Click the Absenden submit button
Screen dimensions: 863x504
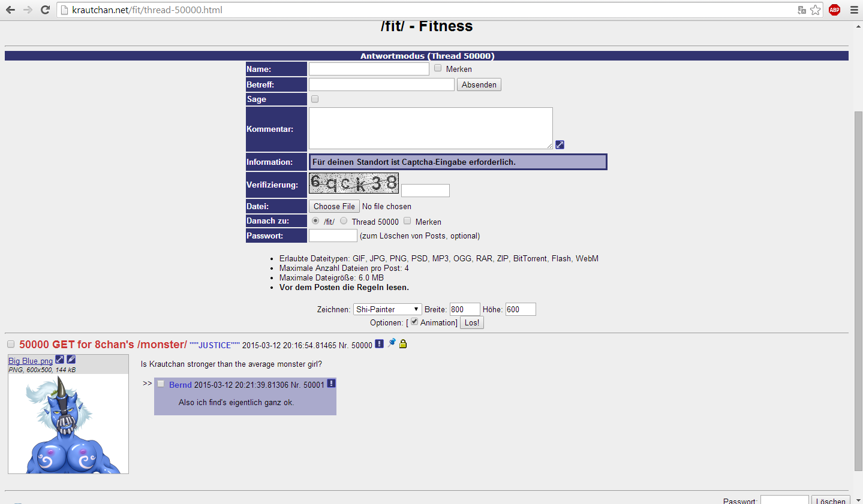point(479,84)
